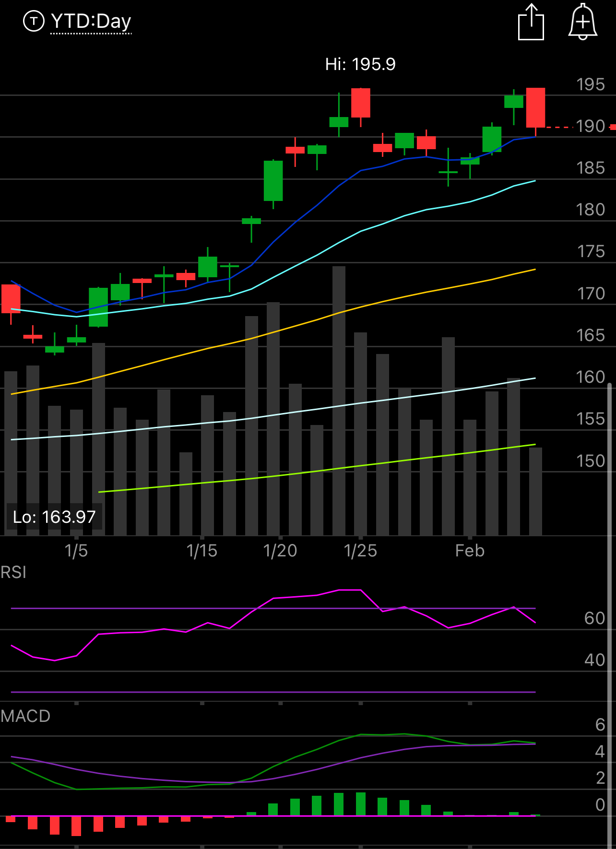Tap the MACD 6 scale label
616x849 pixels.
(600, 725)
